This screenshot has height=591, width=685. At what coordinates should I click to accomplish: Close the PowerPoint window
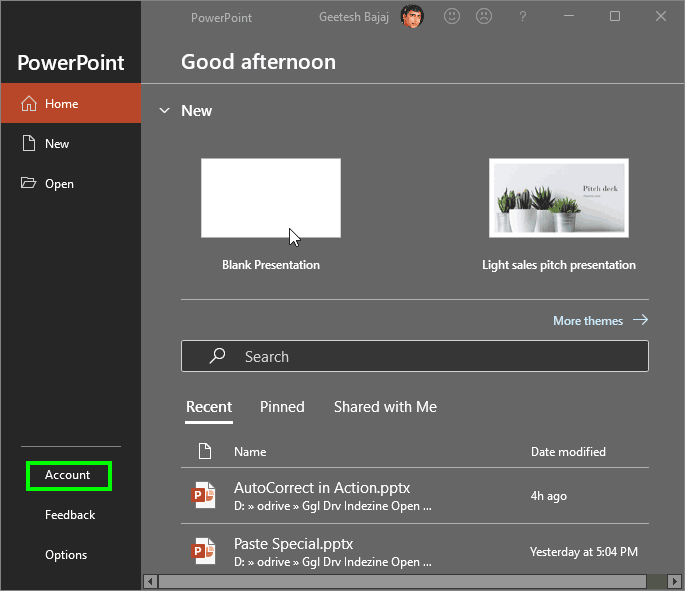(x=661, y=16)
